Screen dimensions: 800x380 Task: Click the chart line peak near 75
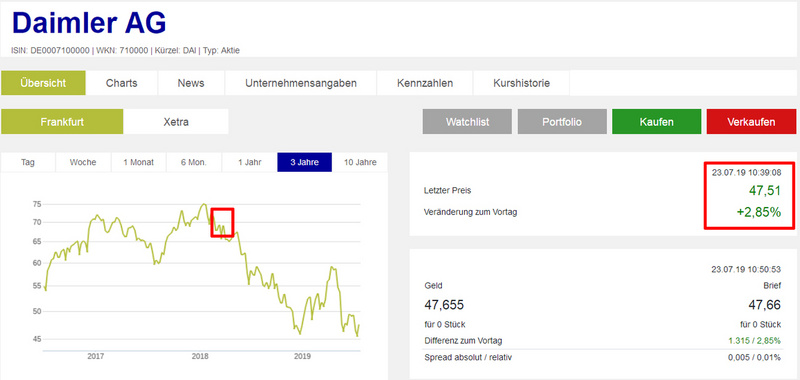pos(203,205)
